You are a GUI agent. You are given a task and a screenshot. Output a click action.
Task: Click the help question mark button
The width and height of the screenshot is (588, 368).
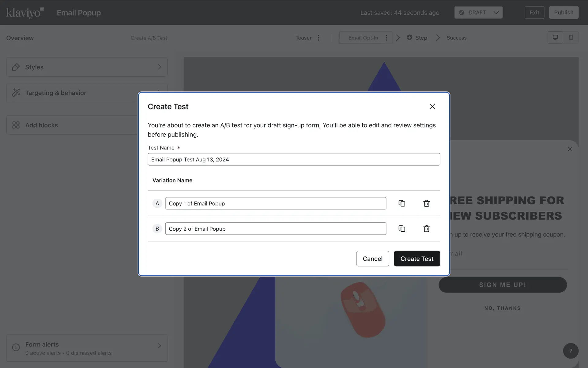(x=571, y=351)
